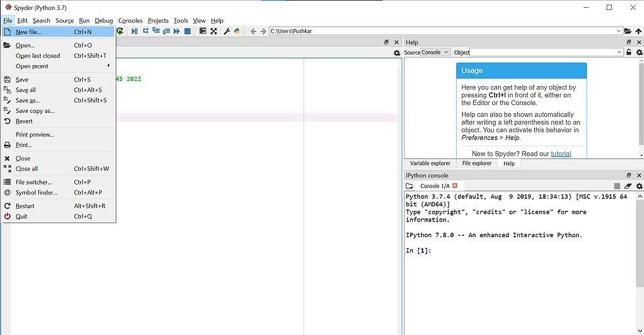Click the In [1]: console prompt
The image size is (644, 335).
click(x=419, y=250)
